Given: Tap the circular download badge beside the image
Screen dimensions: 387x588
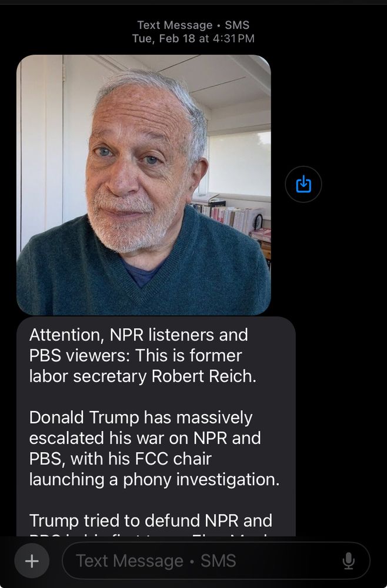Looking at the screenshot, I should point(303,184).
